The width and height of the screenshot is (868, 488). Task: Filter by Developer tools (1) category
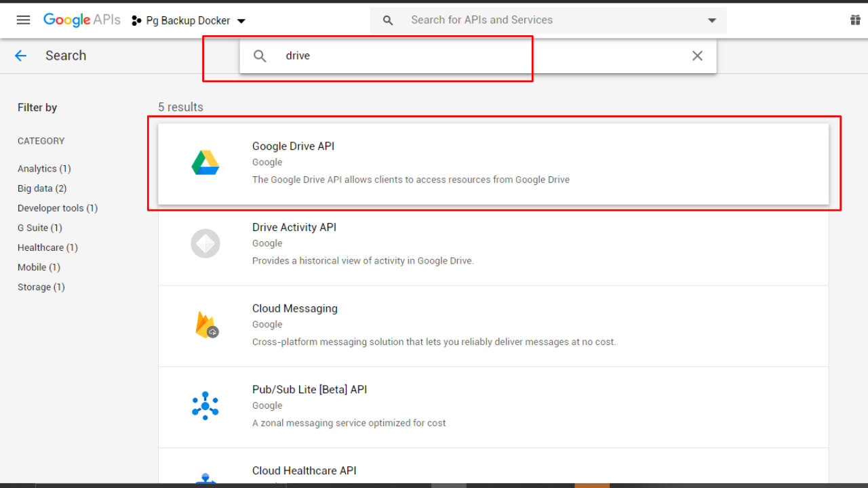pyautogui.click(x=58, y=208)
